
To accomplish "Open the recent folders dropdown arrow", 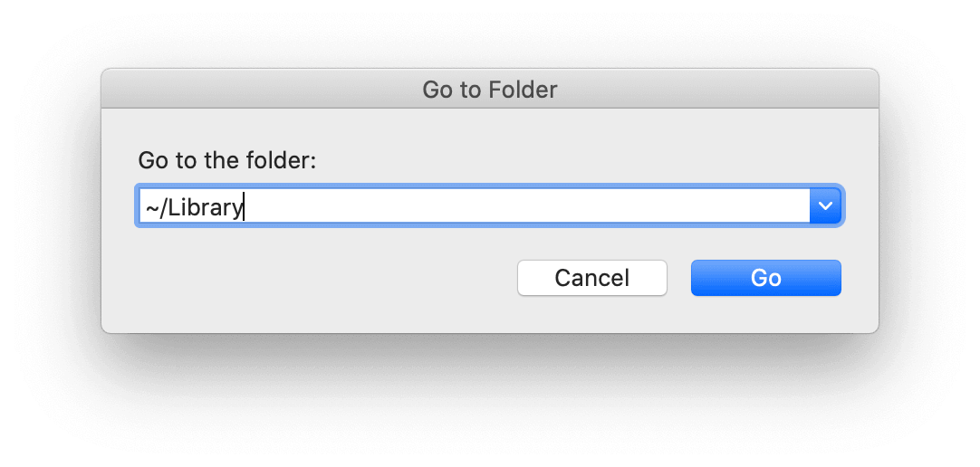I will tap(825, 206).
